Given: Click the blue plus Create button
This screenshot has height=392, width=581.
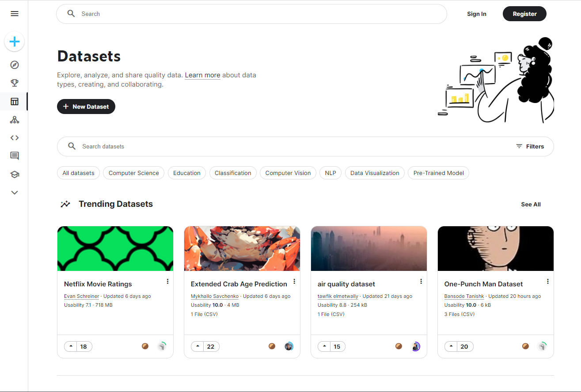Looking at the screenshot, I should [x=15, y=42].
